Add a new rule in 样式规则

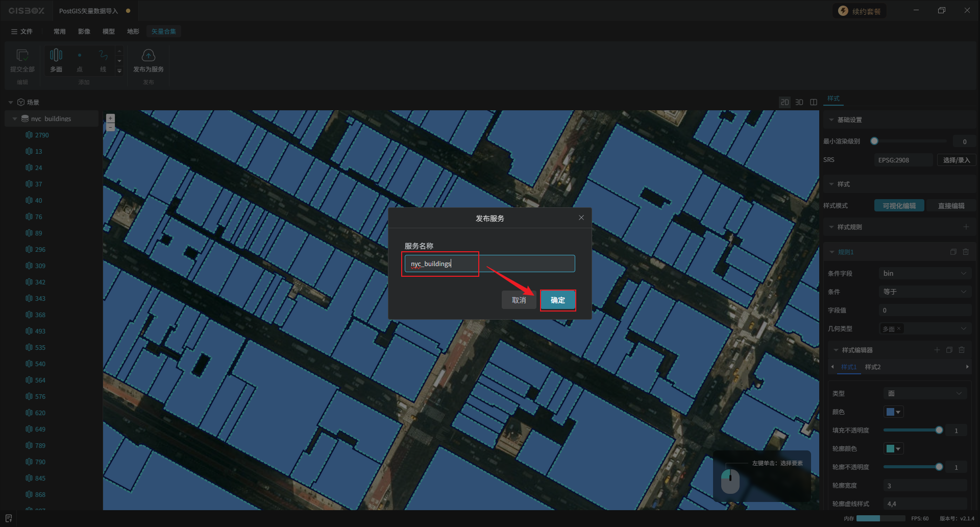pos(966,227)
